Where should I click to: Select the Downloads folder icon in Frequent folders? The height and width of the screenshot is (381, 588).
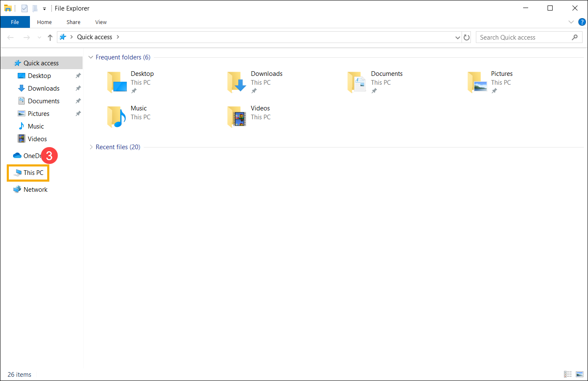tap(237, 82)
